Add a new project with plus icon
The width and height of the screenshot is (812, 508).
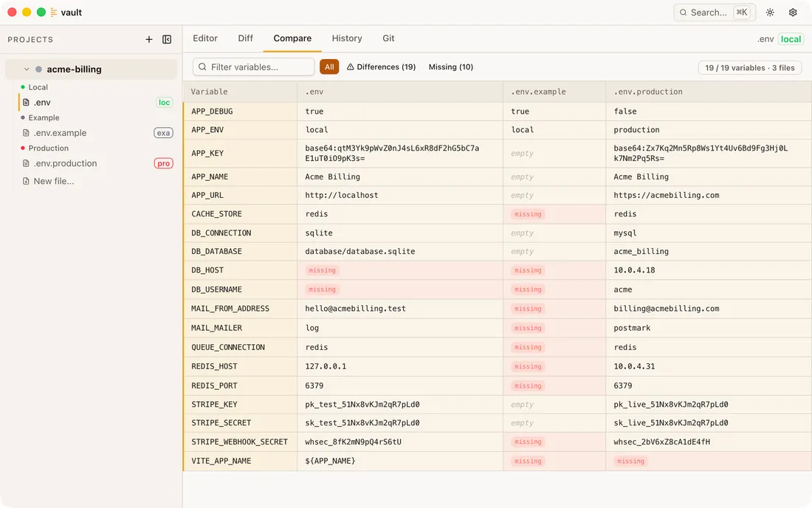pos(148,39)
